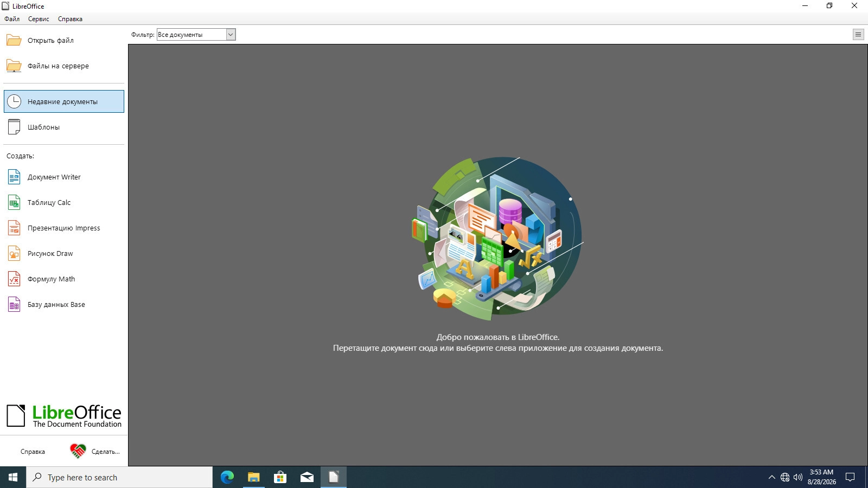Open the notification center icon
868x488 pixels.
(x=850, y=478)
